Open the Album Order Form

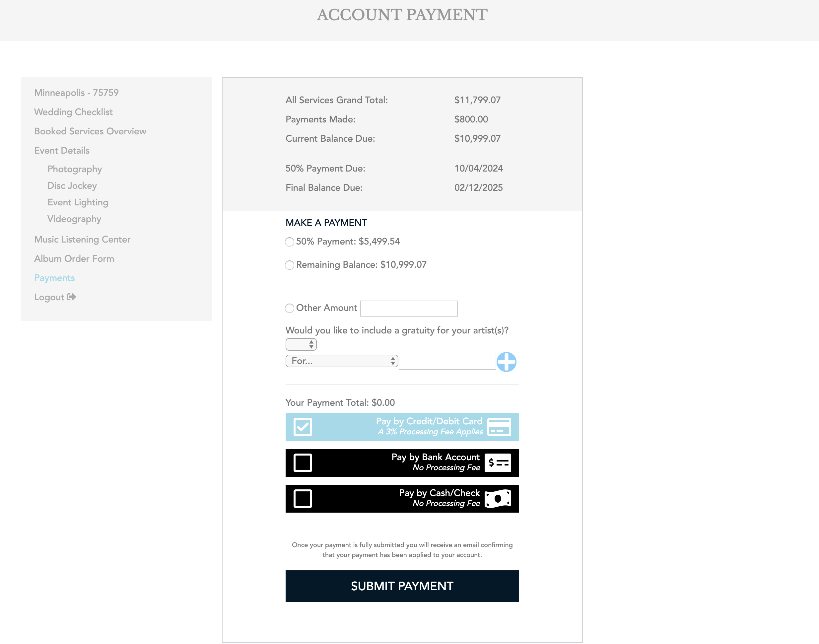74,259
